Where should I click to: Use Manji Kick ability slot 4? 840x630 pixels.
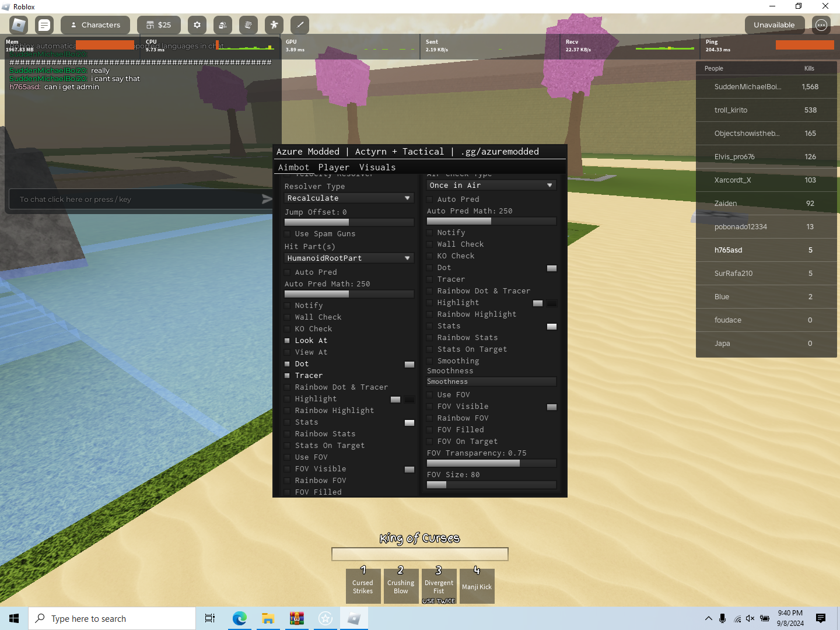point(477,586)
